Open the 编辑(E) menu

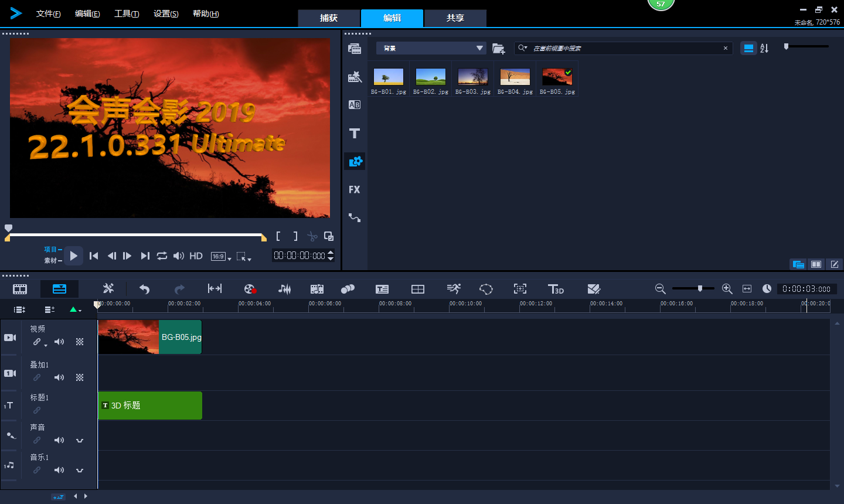pyautogui.click(x=87, y=13)
